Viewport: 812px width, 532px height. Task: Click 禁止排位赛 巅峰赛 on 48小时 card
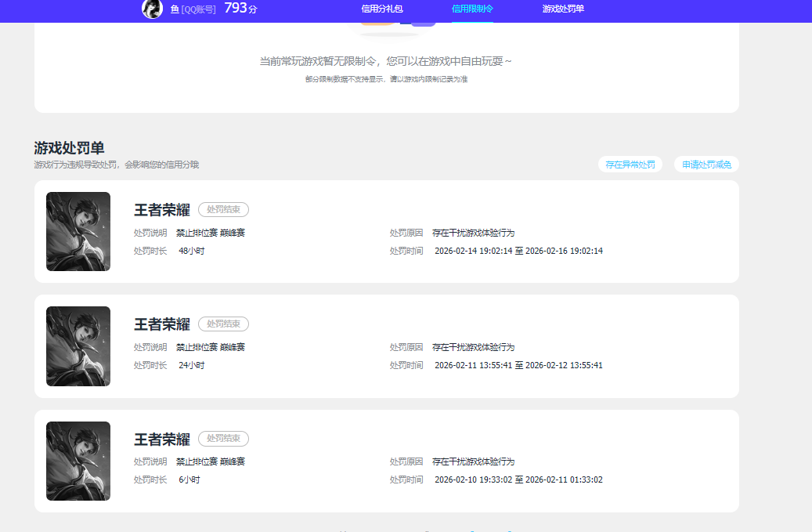(x=211, y=233)
